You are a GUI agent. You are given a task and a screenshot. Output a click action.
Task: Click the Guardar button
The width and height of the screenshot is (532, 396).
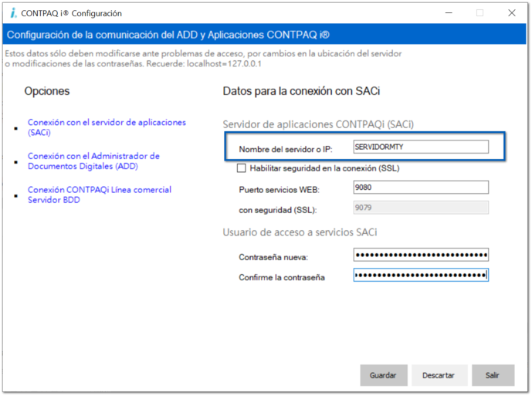tap(384, 375)
